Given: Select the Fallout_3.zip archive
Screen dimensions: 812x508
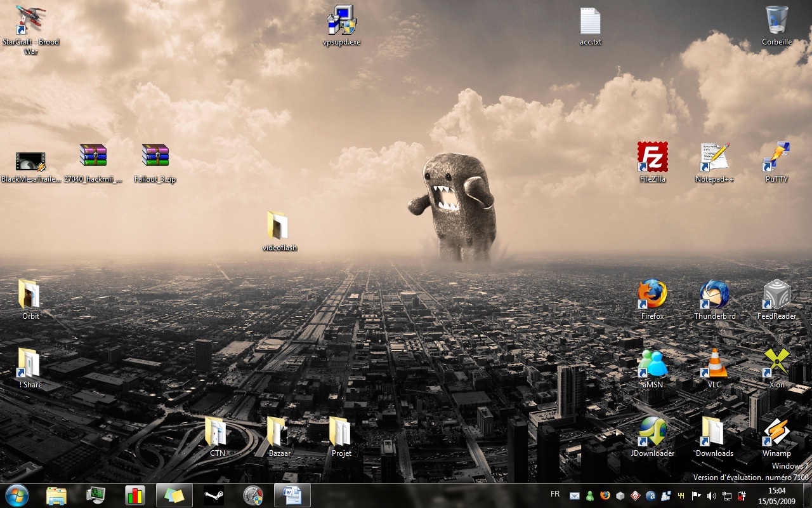Looking at the screenshot, I should tap(155, 163).
